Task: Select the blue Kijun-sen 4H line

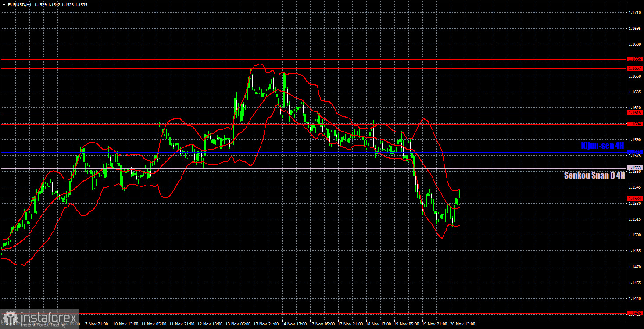Action: click(x=307, y=152)
